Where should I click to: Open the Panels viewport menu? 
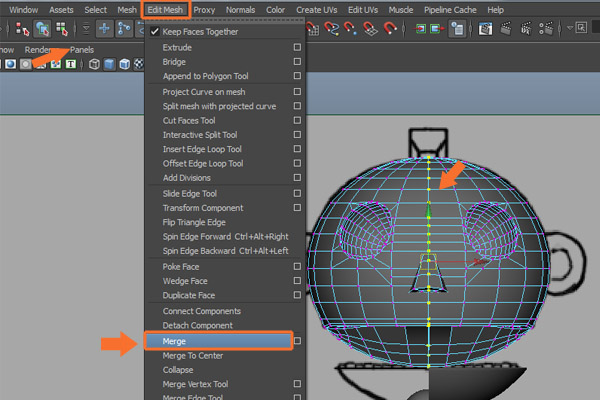(81, 50)
